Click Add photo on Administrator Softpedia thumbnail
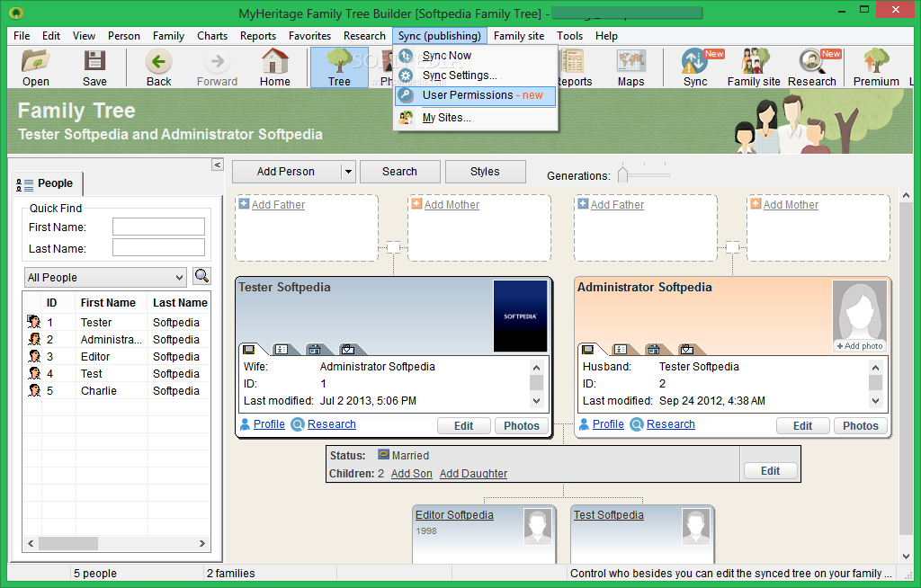921x588 pixels. click(860, 346)
